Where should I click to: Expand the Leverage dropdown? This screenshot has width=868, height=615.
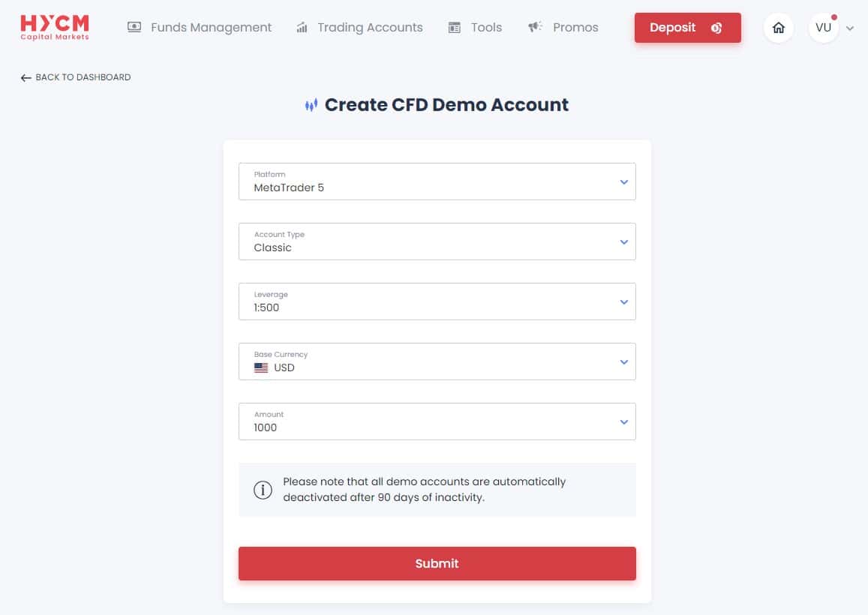pos(437,301)
